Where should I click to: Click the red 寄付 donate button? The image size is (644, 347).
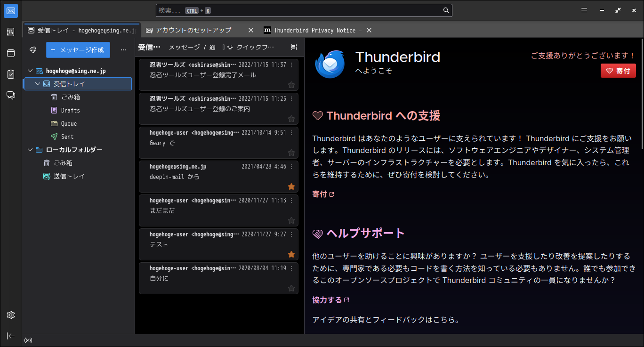click(618, 71)
